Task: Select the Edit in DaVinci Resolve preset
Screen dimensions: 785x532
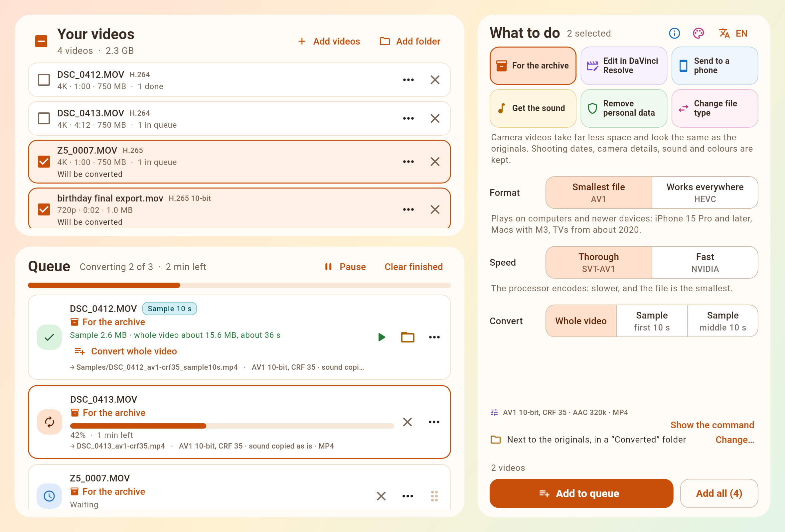Action: pyautogui.click(x=624, y=66)
